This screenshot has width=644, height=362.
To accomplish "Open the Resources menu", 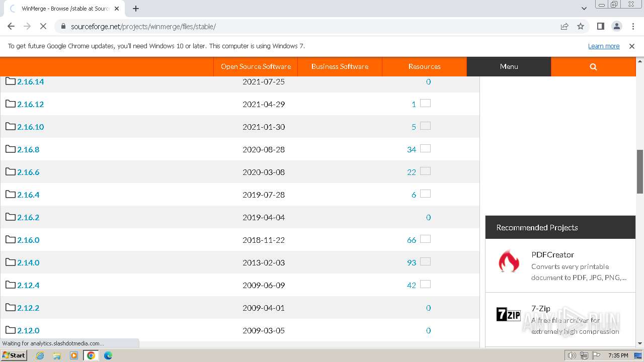I will pyautogui.click(x=424, y=66).
